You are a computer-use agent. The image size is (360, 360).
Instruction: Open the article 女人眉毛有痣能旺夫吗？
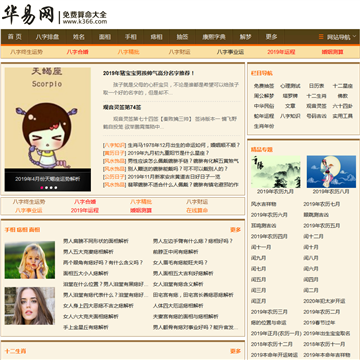coord(180,263)
